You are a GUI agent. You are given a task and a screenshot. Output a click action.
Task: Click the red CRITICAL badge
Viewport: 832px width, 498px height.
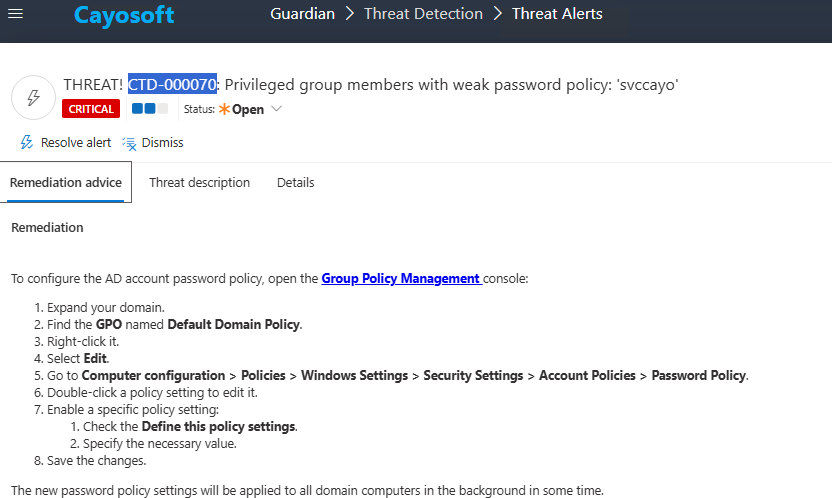[91, 109]
